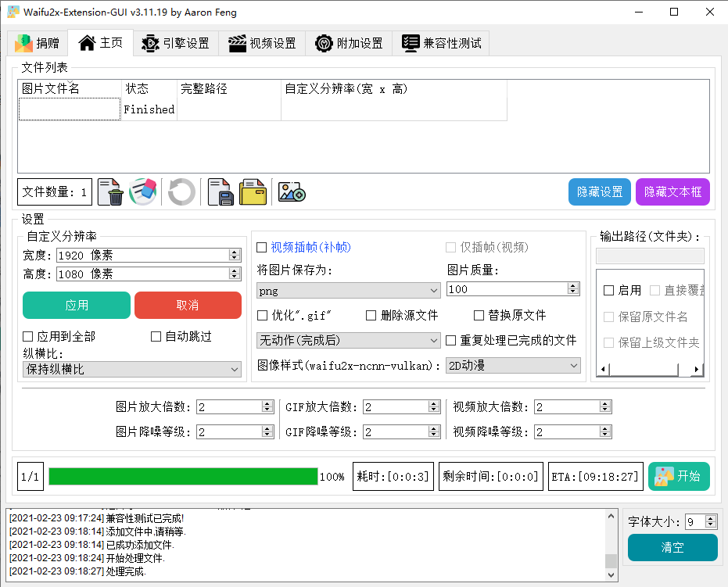
Task: Tick the 重复处理已完成的文件 checkbox
Action: point(451,341)
